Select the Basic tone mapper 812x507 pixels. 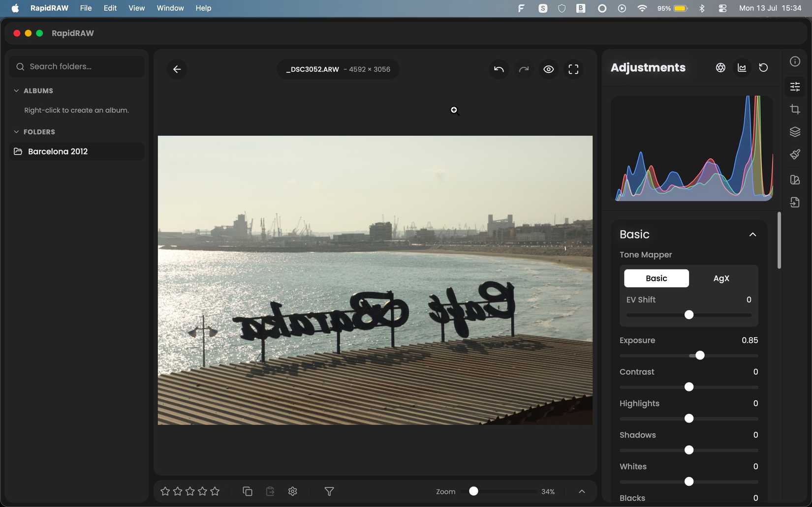coord(656,278)
